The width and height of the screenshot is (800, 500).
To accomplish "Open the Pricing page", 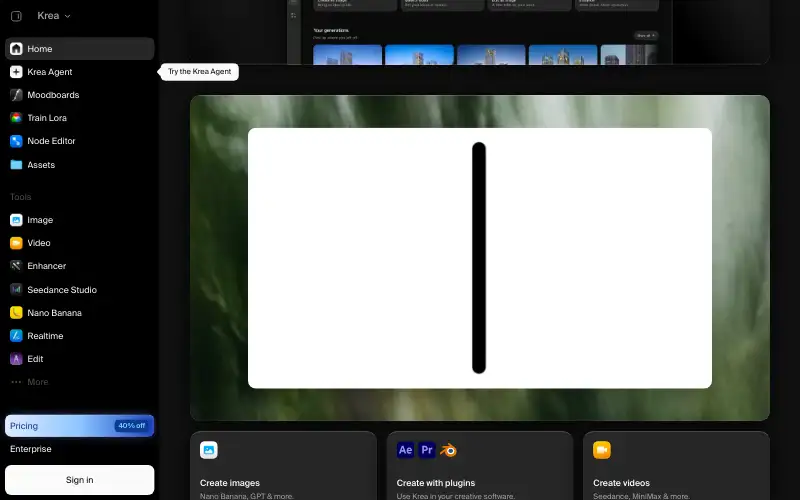I will 80,426.
